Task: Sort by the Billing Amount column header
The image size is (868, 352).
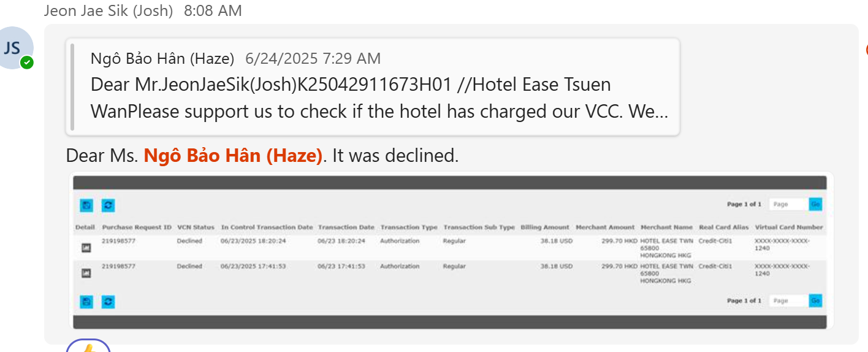Action: tap(544, 228)
